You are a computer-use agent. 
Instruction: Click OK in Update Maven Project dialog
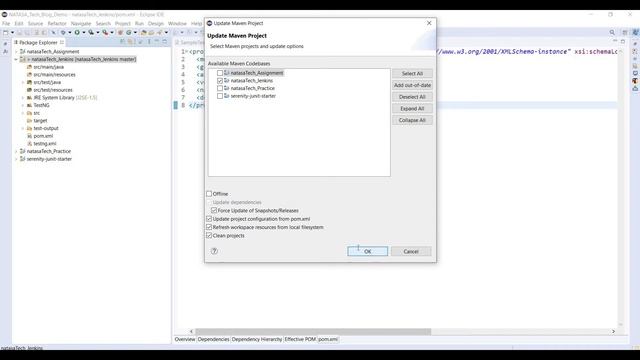(368, 251)
